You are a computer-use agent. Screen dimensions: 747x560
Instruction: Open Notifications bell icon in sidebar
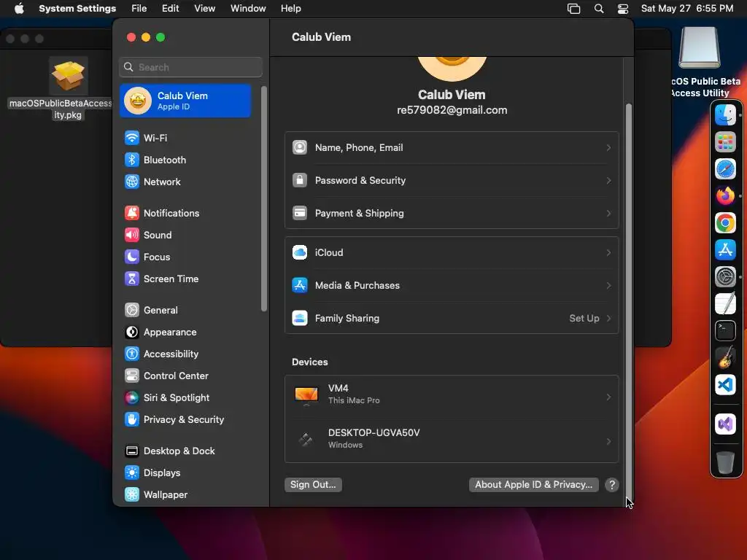[x=132, y=214]
